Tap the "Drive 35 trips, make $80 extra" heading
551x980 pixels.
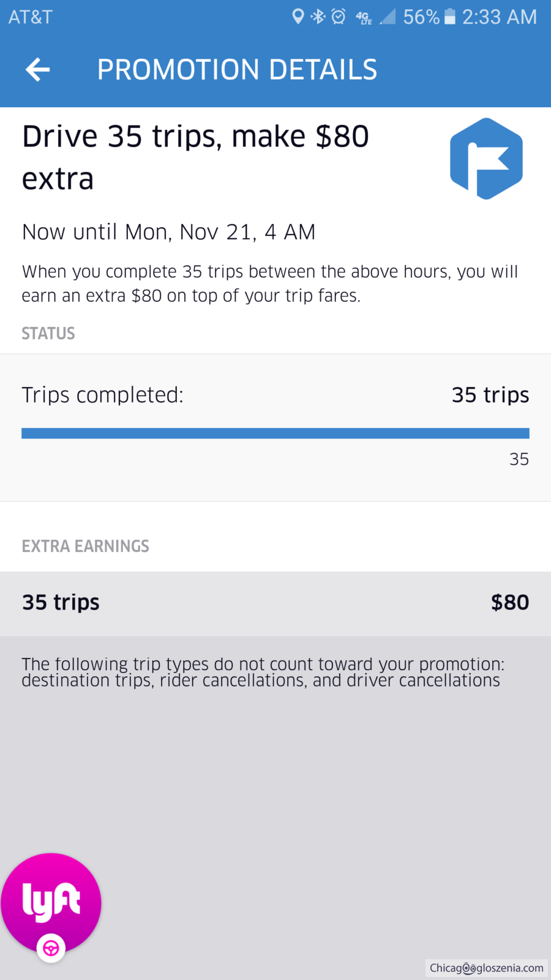pos(195,157)
